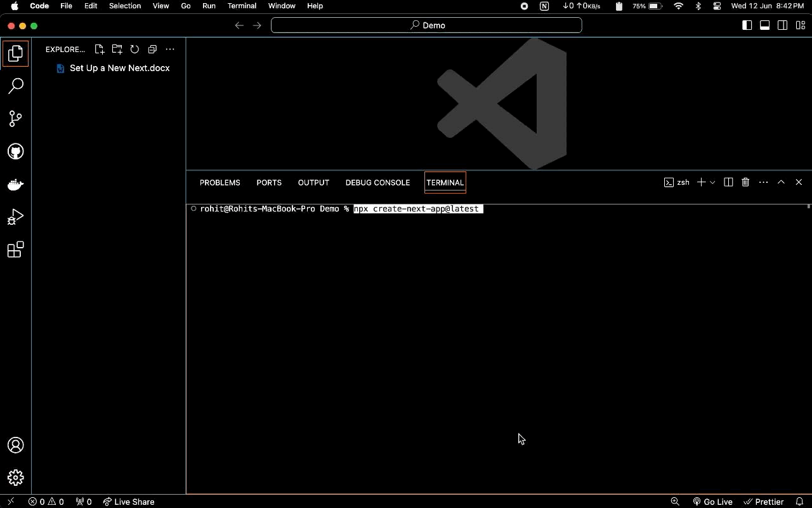Toggle the secondary side bar layout

pos(783,25)
